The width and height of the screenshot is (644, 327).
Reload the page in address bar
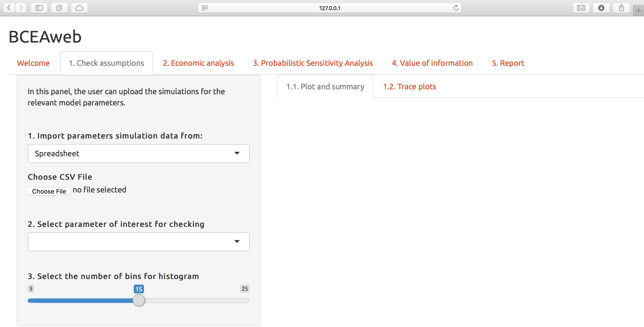pyautogui.click(x=456, y=8)
